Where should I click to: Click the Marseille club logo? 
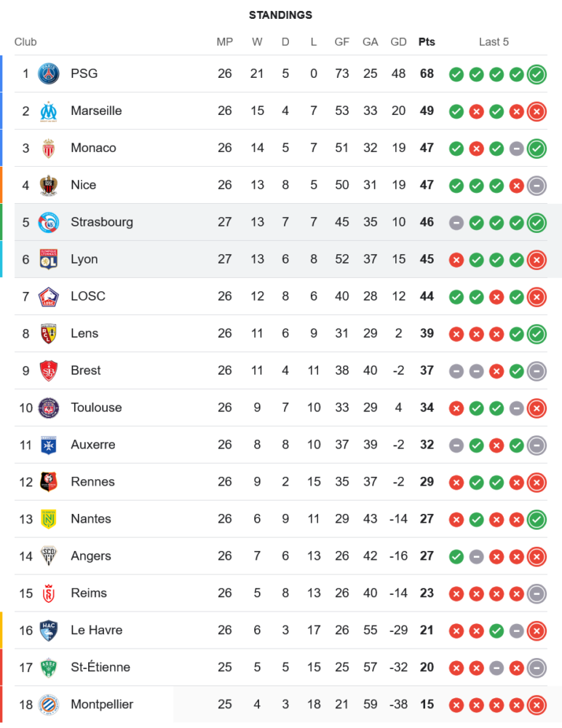(49, 111)
